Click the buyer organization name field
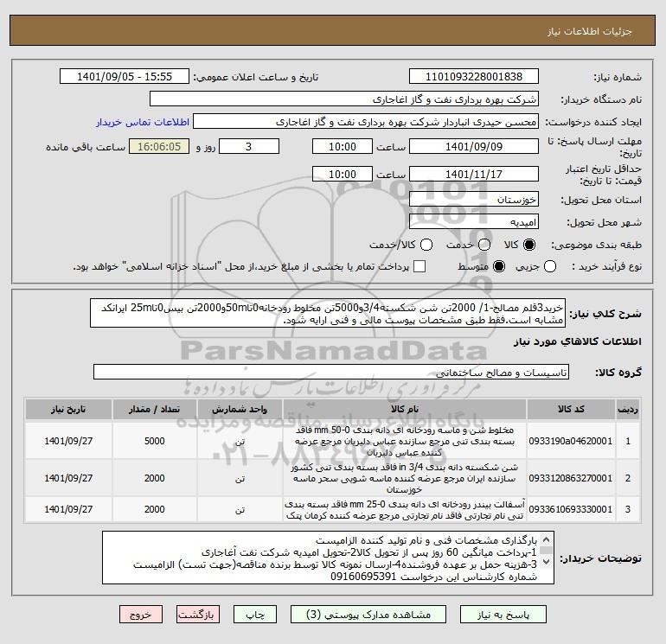This screenshot has width=666, height=644. coord(344,99)
